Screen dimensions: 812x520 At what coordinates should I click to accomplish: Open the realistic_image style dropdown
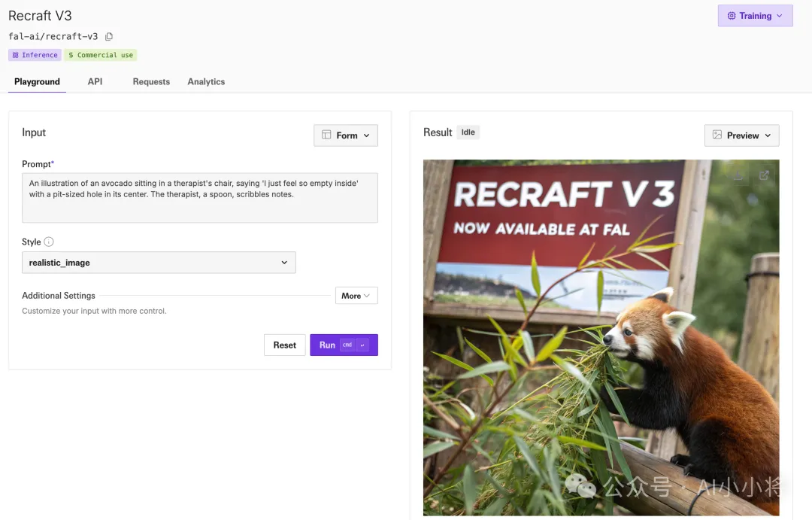click(x=159, y=263)
